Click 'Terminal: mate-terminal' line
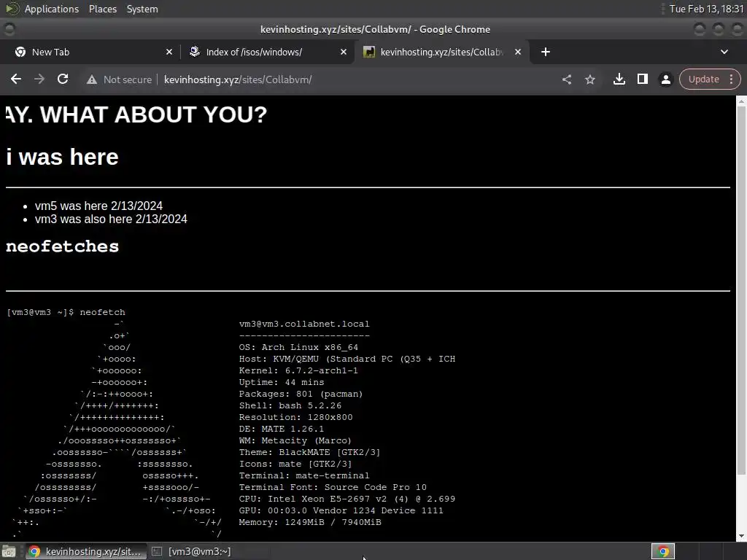Image resolution: width=747 pixels, height=560 pixels. coord(304,475)
